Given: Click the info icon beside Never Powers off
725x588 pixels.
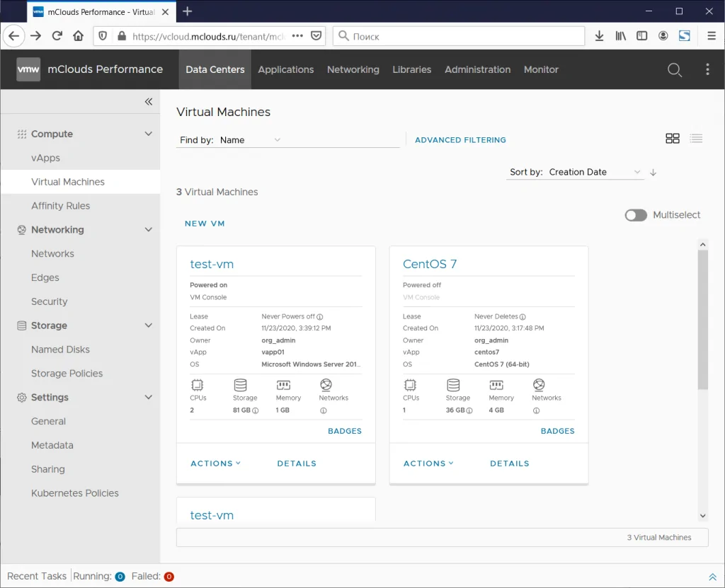Looking at the screenshot, I should pyautogui.click(x=320, y=317).
